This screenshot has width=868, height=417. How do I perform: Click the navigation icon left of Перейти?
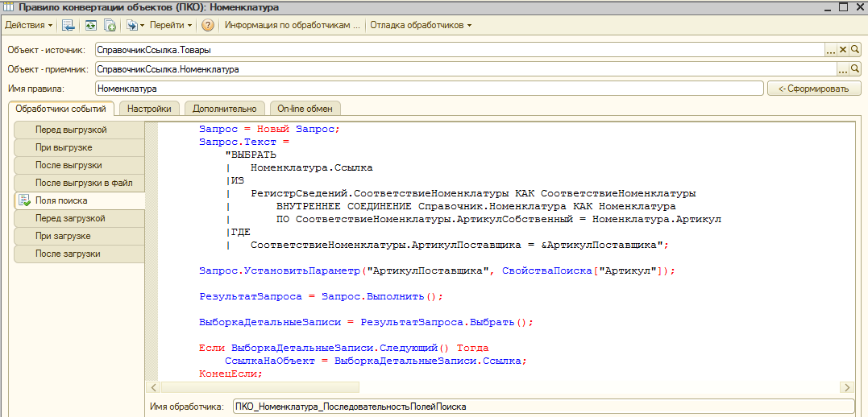pos(134,25)
